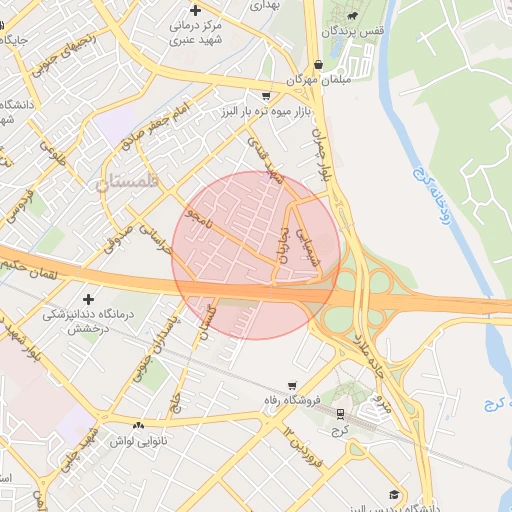Screen dimensions: 512x512
Task: Select the فروشگاه رفاه place label
Action: pos(292,400)
